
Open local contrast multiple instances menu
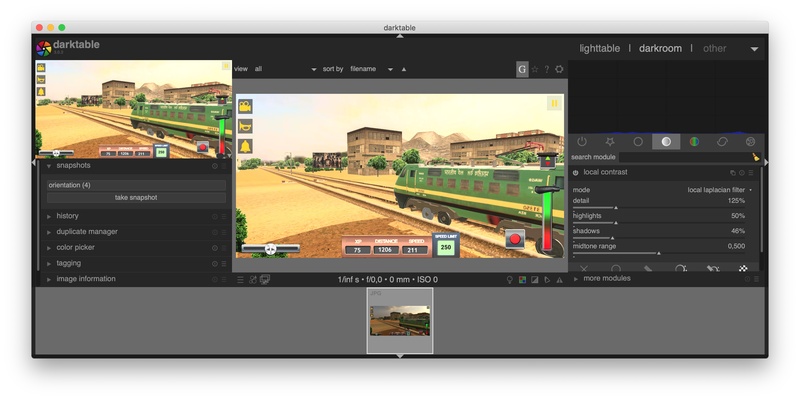[x=733, y=173]
